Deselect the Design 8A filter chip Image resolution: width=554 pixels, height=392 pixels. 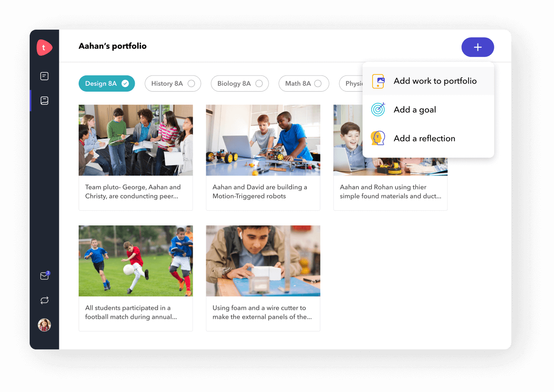[x=106, y=84]
